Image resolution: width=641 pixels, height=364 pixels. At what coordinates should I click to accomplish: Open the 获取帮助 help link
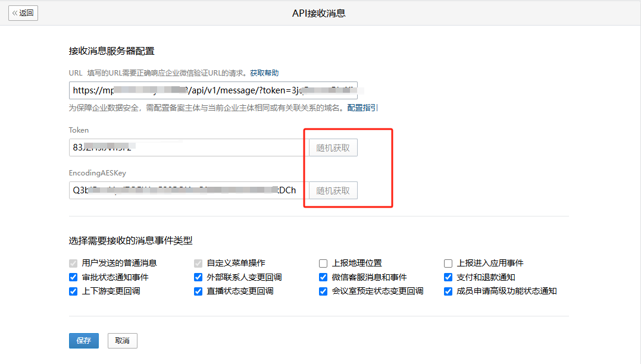click(264, 73)
